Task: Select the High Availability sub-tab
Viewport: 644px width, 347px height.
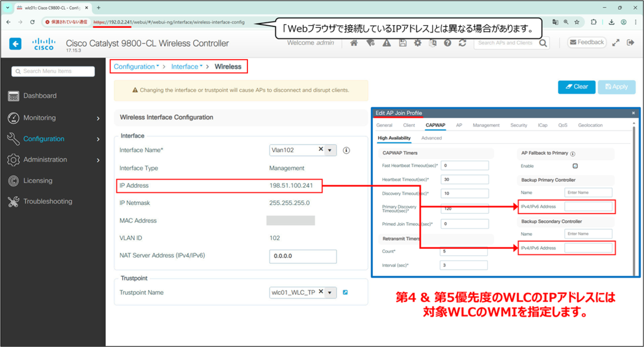Action: 394,138
